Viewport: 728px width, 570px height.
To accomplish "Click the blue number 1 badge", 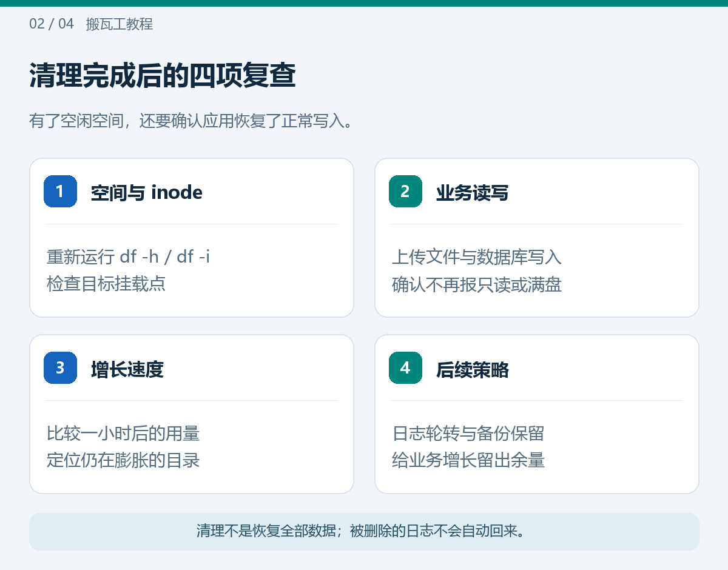I will tap(60, 191).
